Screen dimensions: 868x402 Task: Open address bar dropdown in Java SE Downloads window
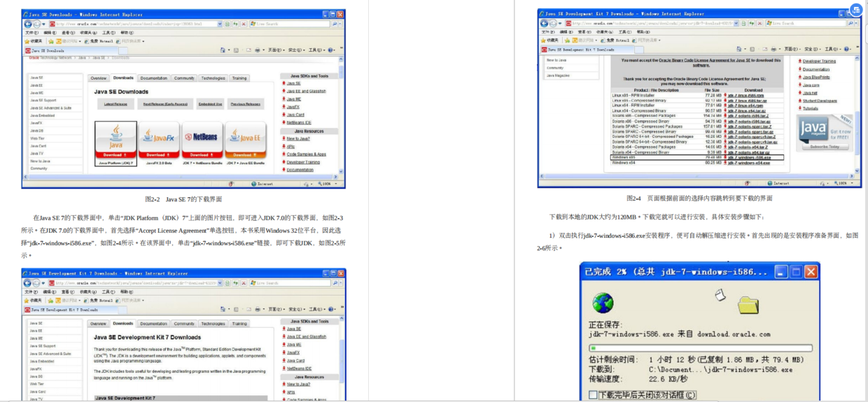(220, 23)
